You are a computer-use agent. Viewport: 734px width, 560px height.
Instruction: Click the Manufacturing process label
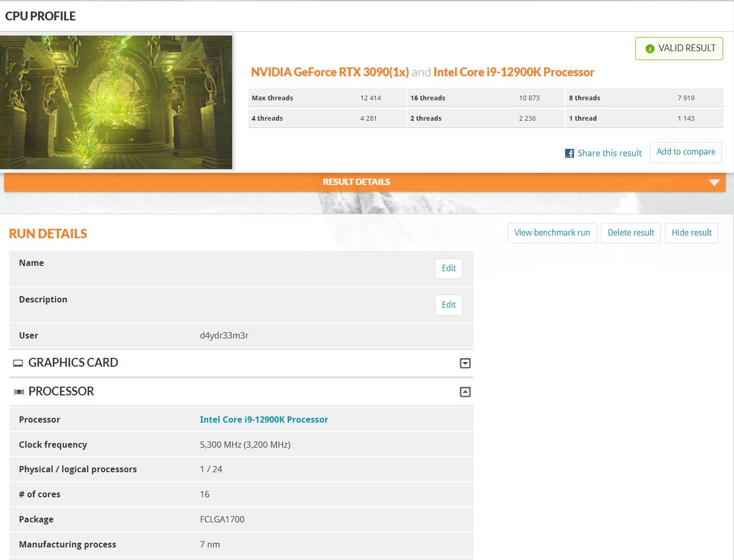(x=67, y=544)
